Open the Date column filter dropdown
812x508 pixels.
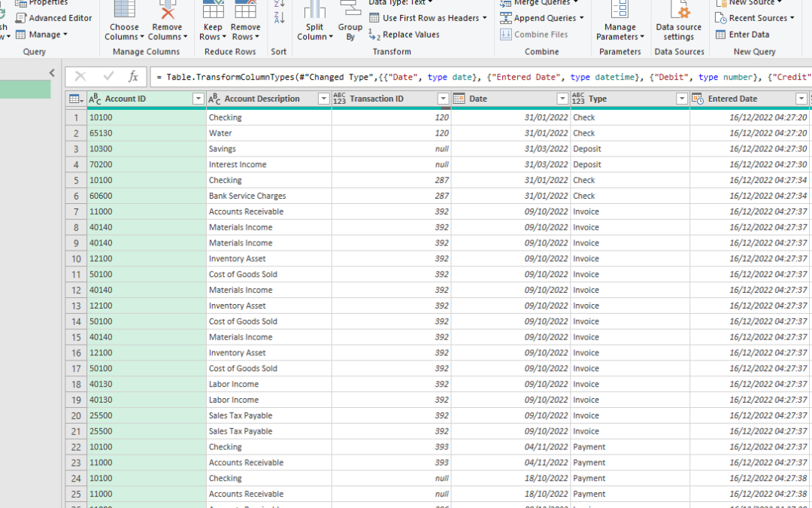coord(563,99)
